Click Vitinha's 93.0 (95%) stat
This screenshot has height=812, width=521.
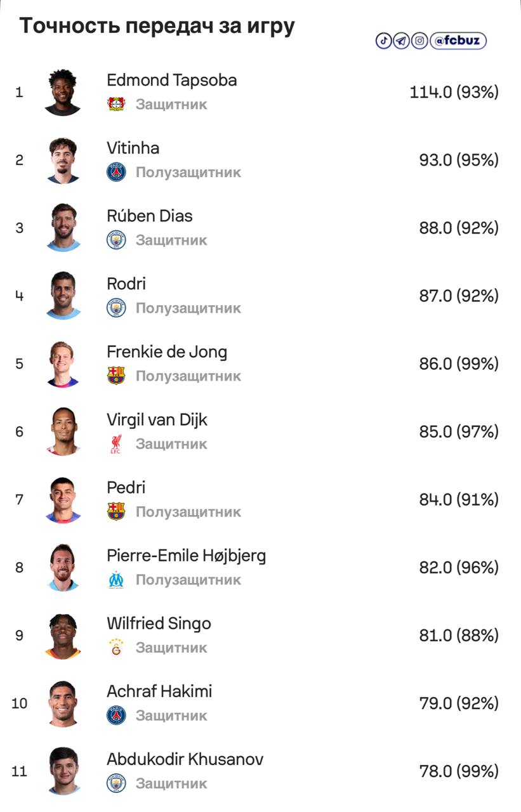click(459, 160)
